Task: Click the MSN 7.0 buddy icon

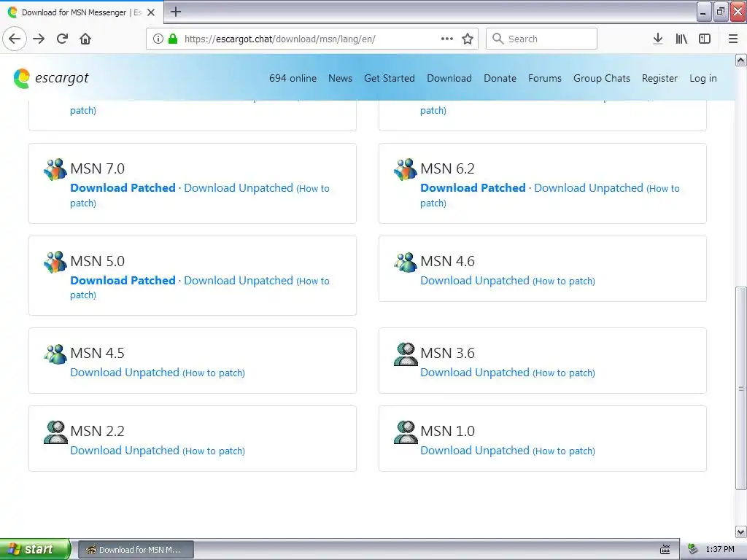Action: [55, 169]
